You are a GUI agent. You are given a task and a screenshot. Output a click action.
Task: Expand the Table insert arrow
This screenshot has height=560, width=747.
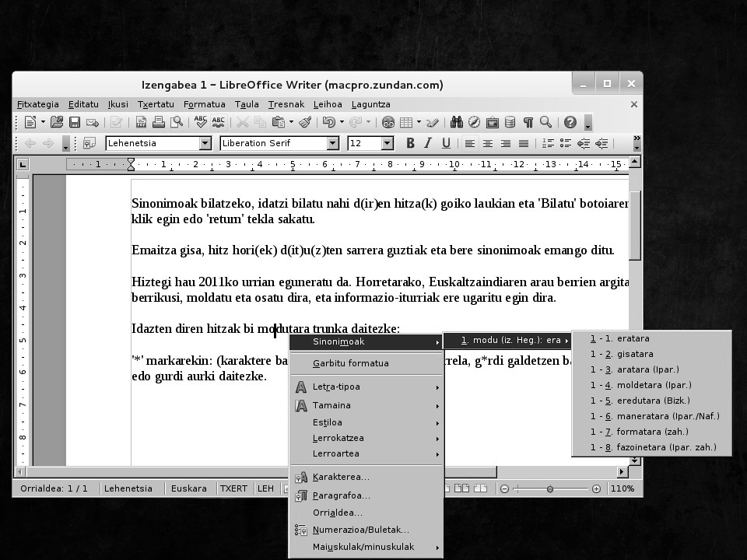tap(419, 122)
